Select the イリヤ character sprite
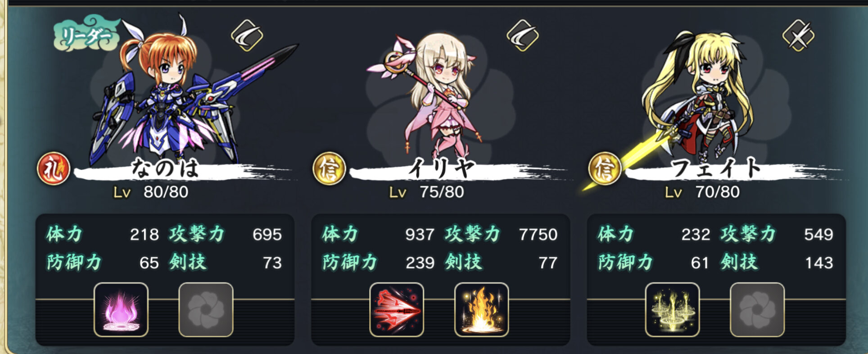The width and height of the screenshot is (868, 354). pyautogui.click(x=432, y=95)
